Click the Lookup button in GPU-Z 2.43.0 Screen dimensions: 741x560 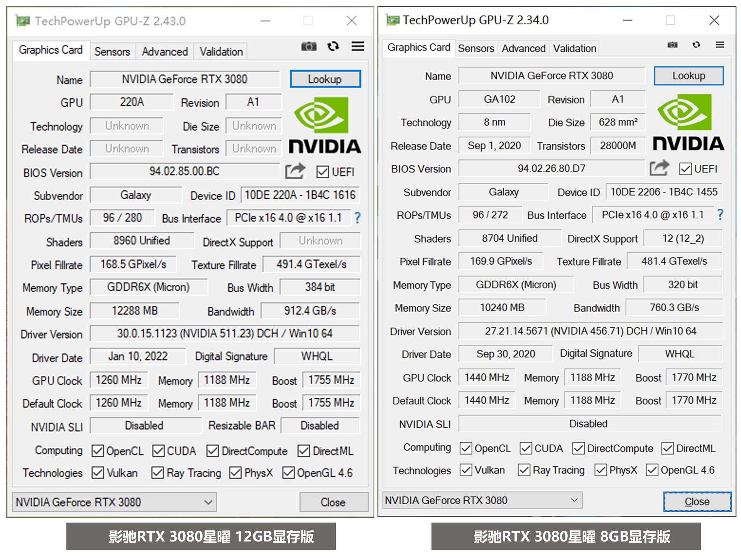pyautogui.click(x=325, y=79)
